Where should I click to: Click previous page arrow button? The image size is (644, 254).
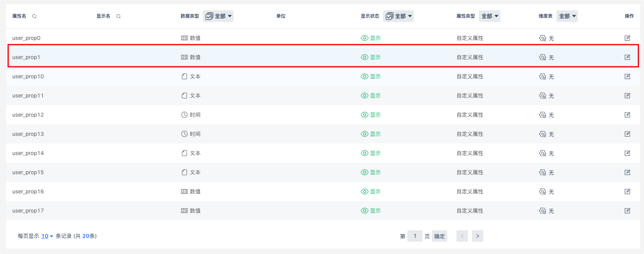tap(462, 236)
